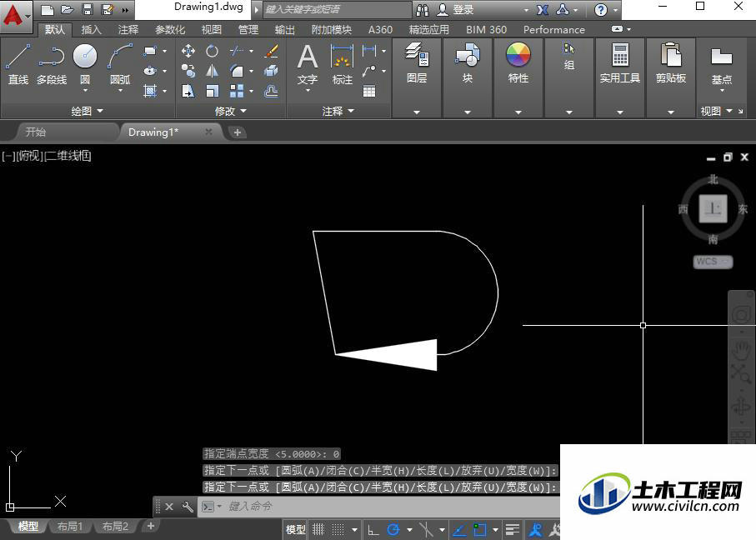The image size is (756, 540).
Task: Switch to the Parametric (参数化) ribbon tab
Action: [170, 29]
